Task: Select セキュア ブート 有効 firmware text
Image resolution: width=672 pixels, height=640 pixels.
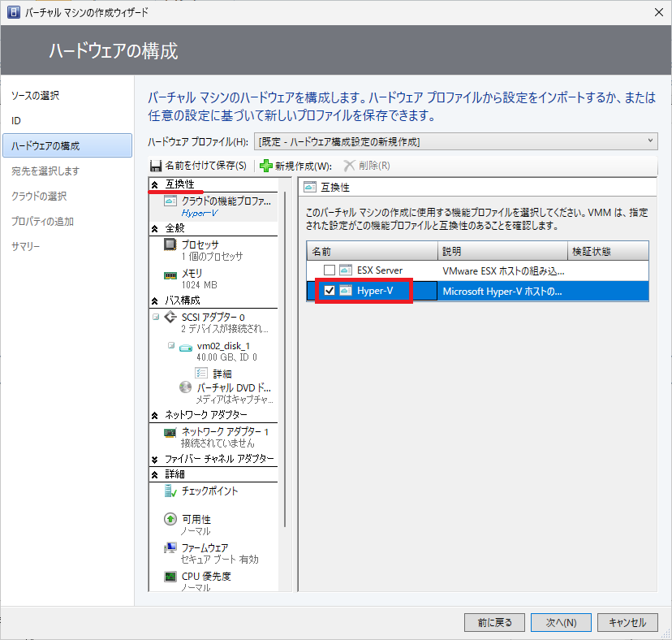Action: pyautogui.click(x=220, y=560)
